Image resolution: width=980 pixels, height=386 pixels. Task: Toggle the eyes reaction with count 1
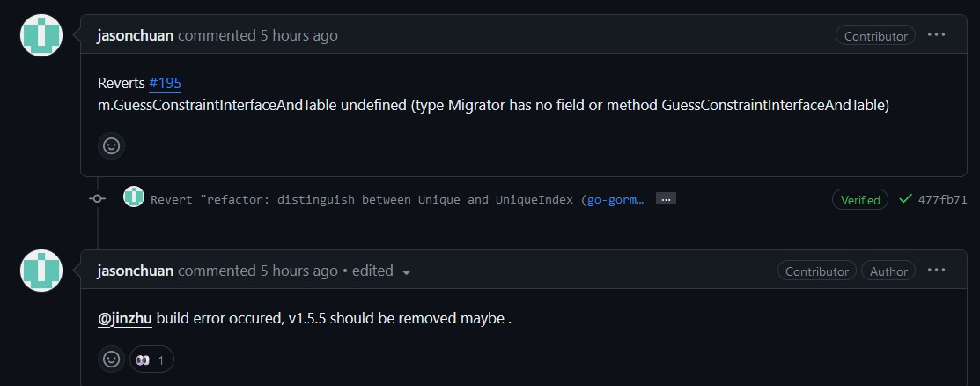coord(151,360)
